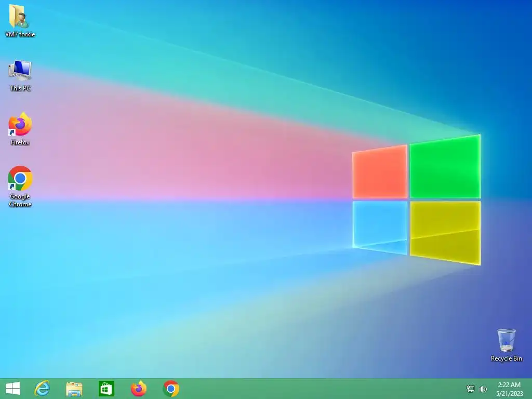Click the network status tray icon
Screen dimensions: 532x399
[x=471, y=389]
